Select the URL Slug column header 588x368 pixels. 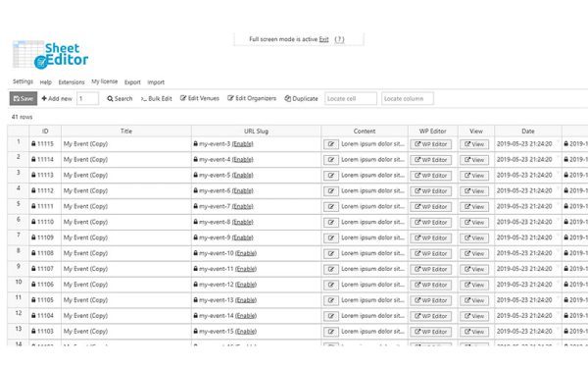tap(256, 131)
